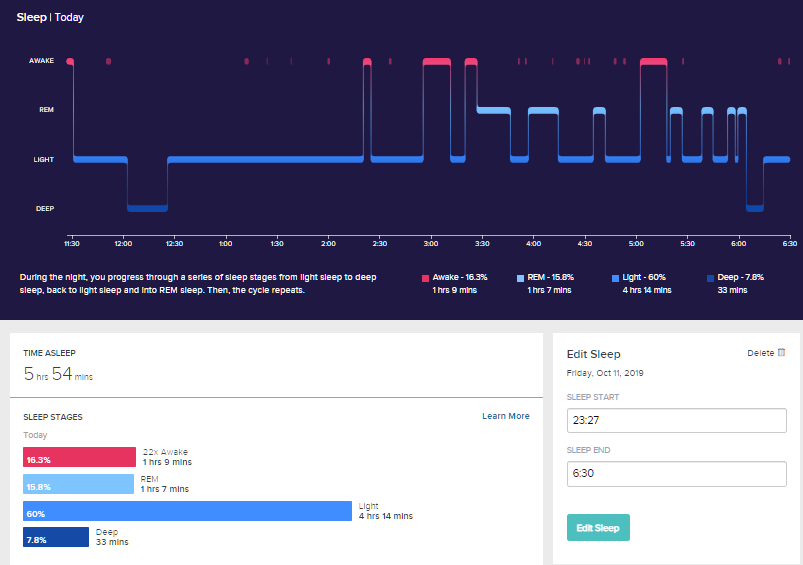Select the 60% Light stage bar
Viewport: 803px width, 565px height.
[x=187, y=511]
